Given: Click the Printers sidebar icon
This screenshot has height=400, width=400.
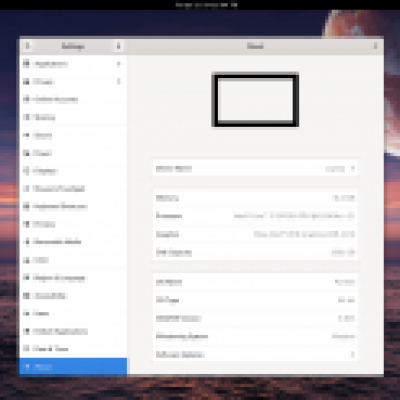Looking at the screenshot, I should [x=26, y=224].
